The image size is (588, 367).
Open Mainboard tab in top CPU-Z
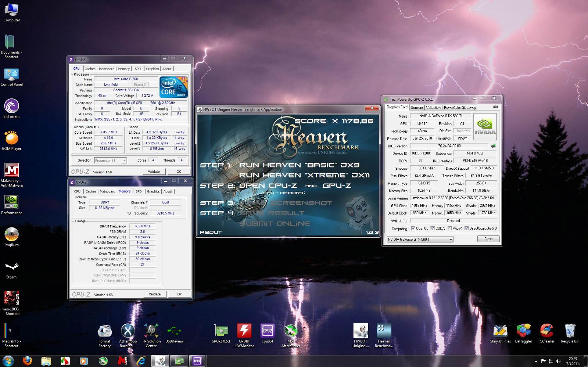click(107, 69)
